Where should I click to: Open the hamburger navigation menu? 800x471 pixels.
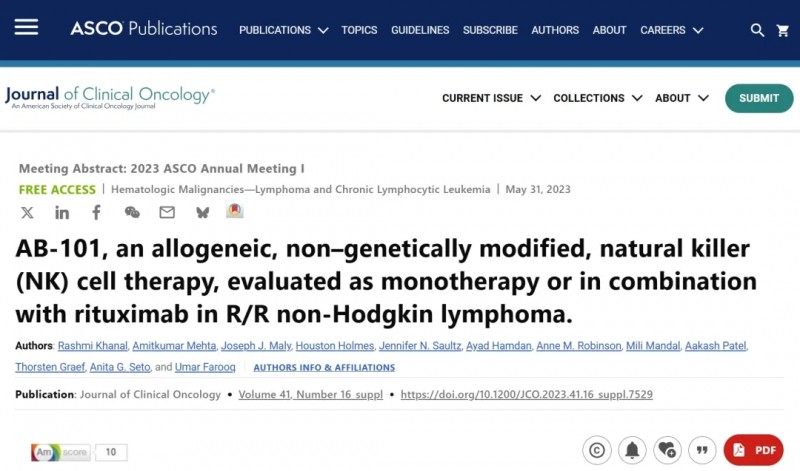(26, 28)
